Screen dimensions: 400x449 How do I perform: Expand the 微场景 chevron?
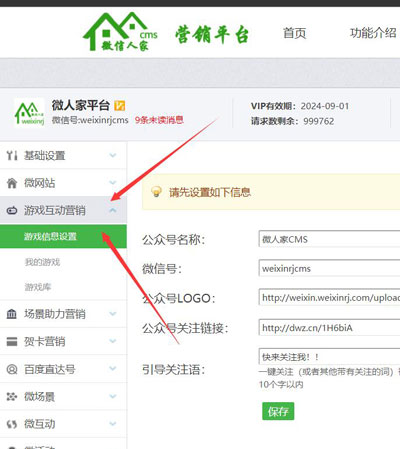(113, 396)
